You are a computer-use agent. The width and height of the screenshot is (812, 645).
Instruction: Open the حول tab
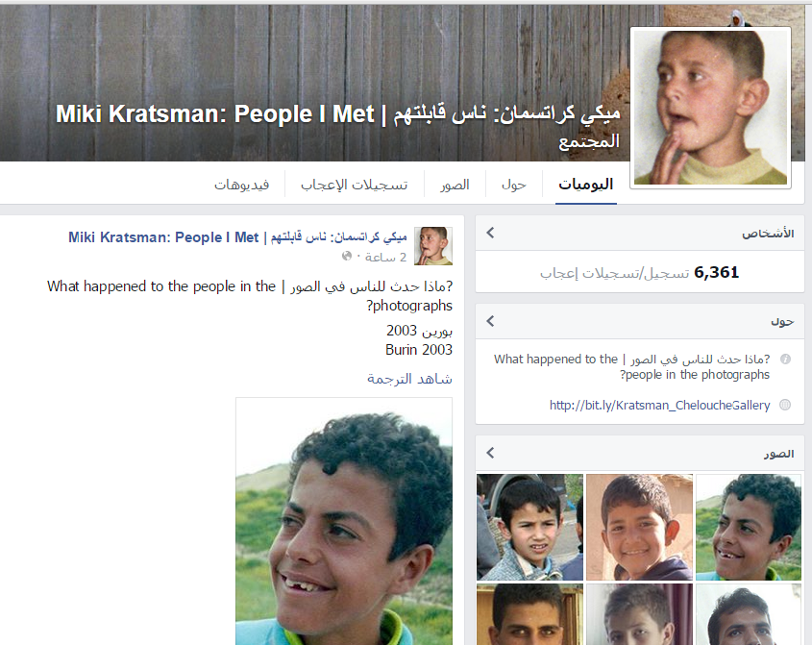click(514, 185)
